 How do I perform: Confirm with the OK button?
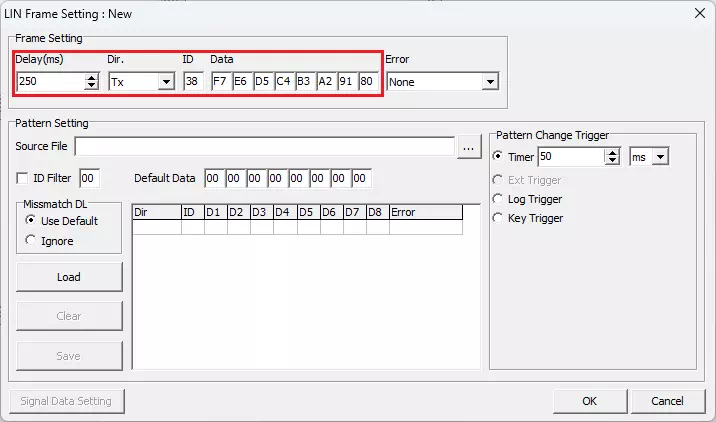click(589, 401)
